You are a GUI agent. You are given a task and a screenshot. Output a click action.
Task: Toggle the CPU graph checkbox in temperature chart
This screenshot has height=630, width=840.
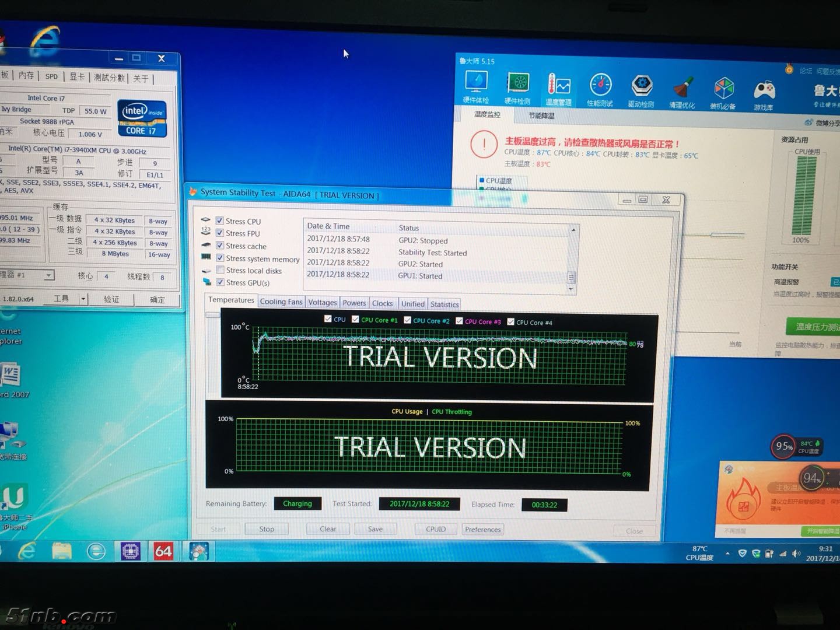328,318
